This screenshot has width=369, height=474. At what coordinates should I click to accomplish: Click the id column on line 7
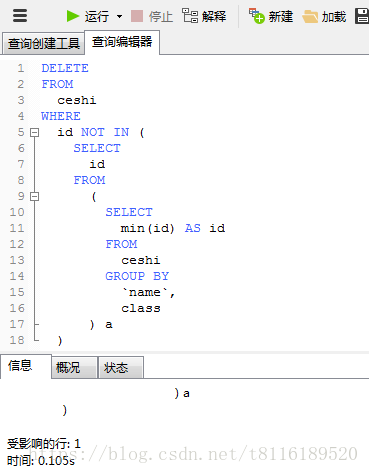coord(97,164)
